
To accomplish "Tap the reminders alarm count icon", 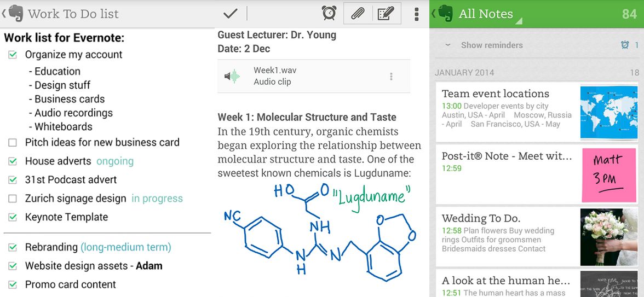I will click(x=625, y=45).
